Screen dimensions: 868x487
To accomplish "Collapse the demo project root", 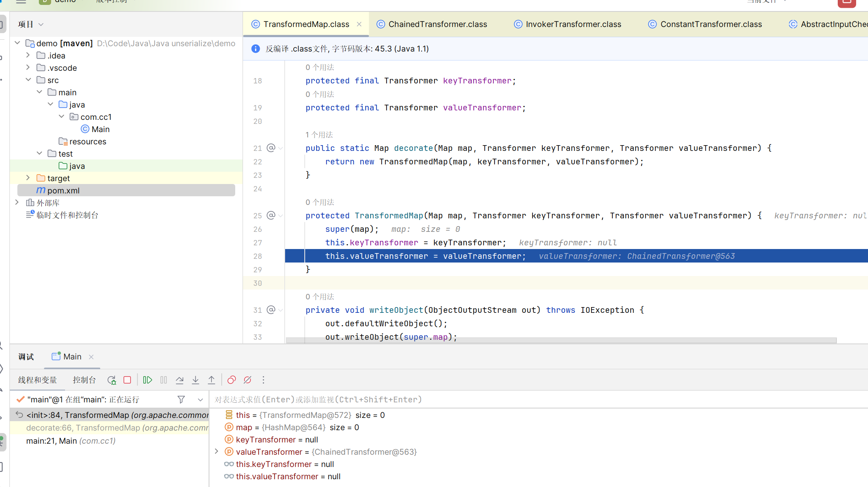I will coord(18,43).
